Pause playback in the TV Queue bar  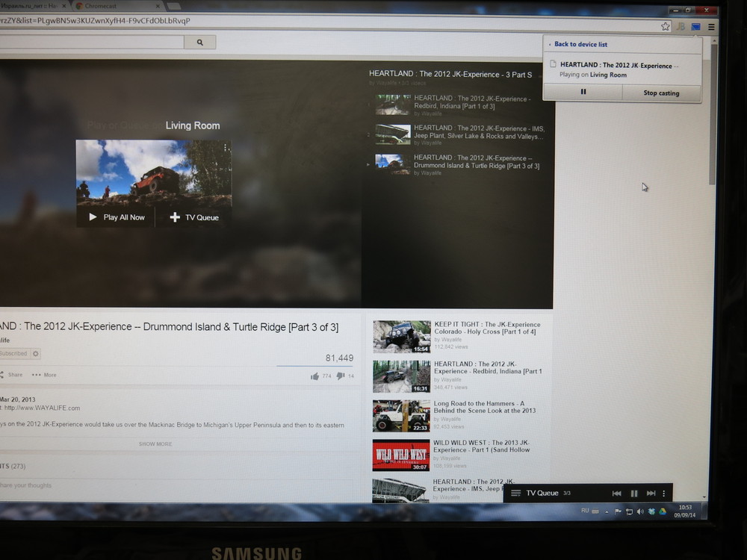(x=634, y=494)
